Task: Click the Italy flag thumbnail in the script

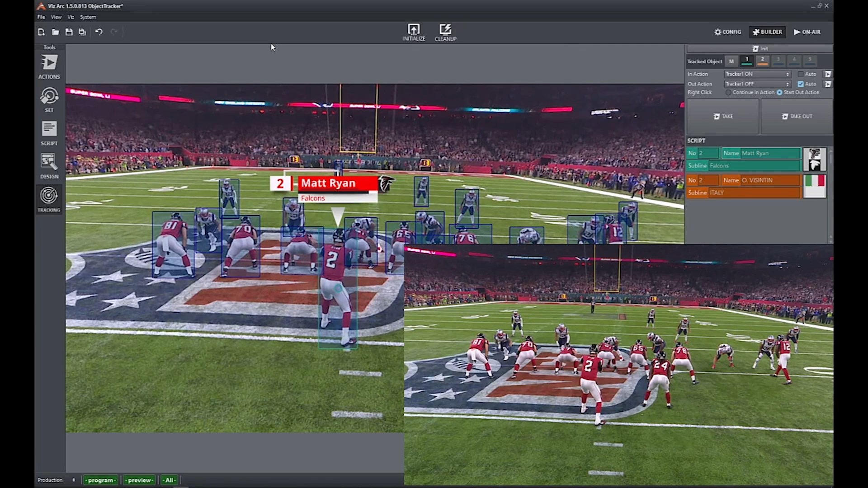Action: 815,186
